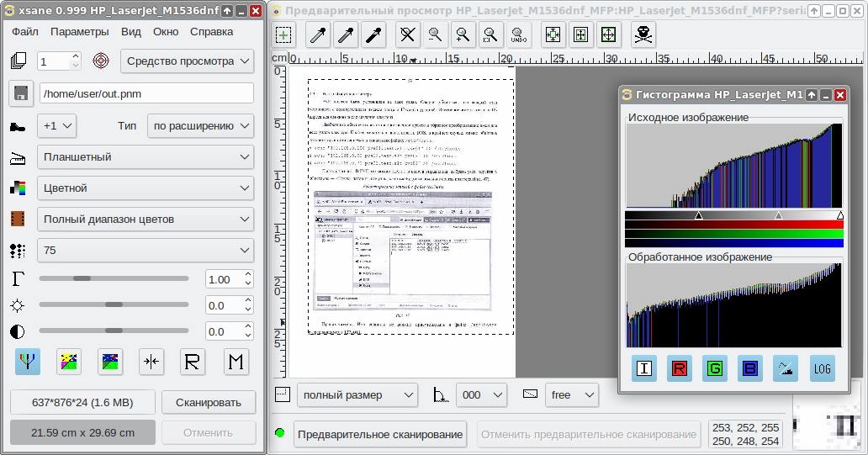The height and width of the screenshot is (455, 868).
Task: Toggle red channel R in histogram
Action: click(680, 368)
